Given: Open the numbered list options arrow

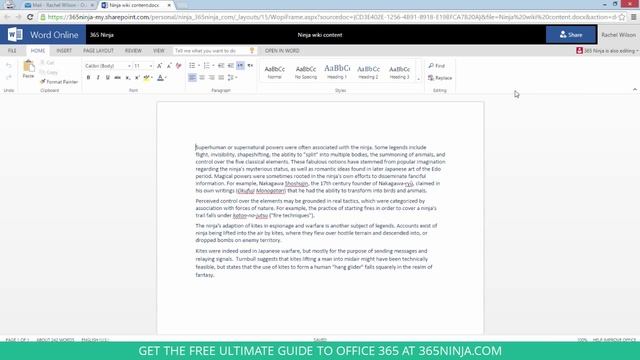Looking at the screenshot, I should (213, 66).
